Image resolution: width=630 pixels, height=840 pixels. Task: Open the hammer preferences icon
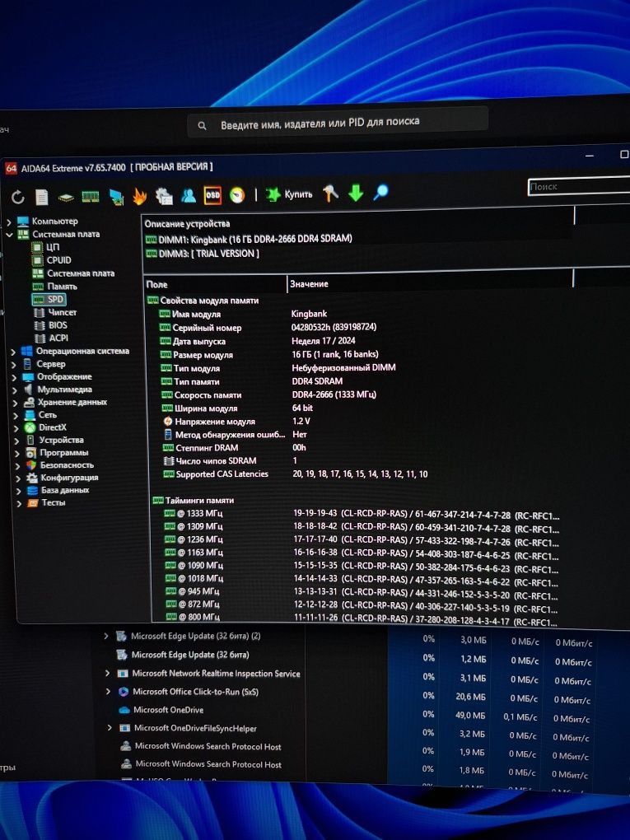[x=330, y=193]
